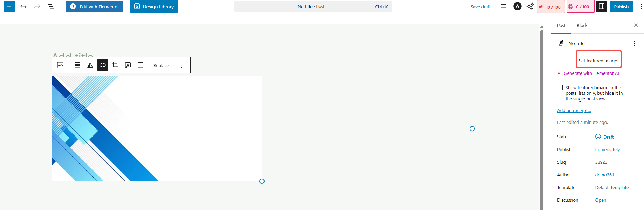The width and height of the screenshot is (644, 210).
Task: Change Discussion setting Open
Action: (x=601, y=200)
